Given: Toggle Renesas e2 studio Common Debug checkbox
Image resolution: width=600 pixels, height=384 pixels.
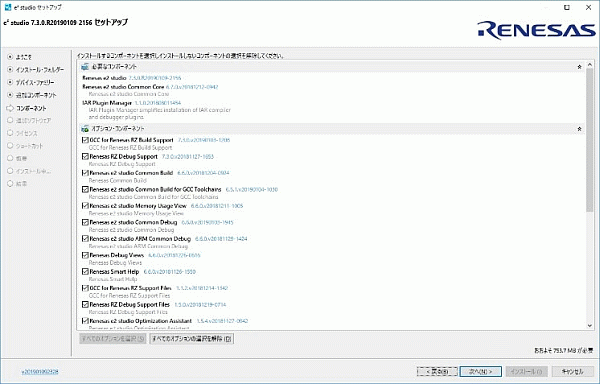Looking at the screenshot, I should click(x=85, y=222).
